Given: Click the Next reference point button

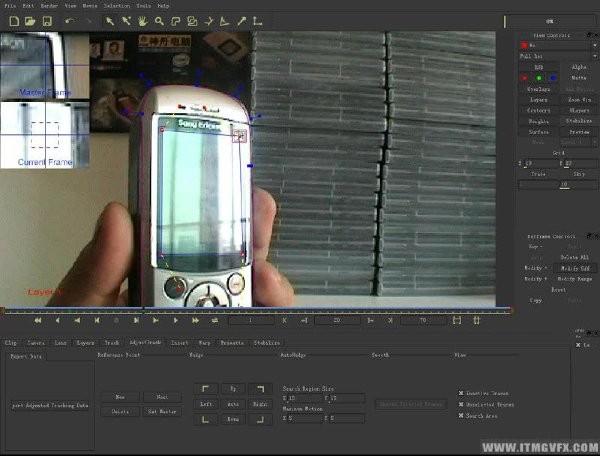Looking at the screenshot, I should (162, 397).
